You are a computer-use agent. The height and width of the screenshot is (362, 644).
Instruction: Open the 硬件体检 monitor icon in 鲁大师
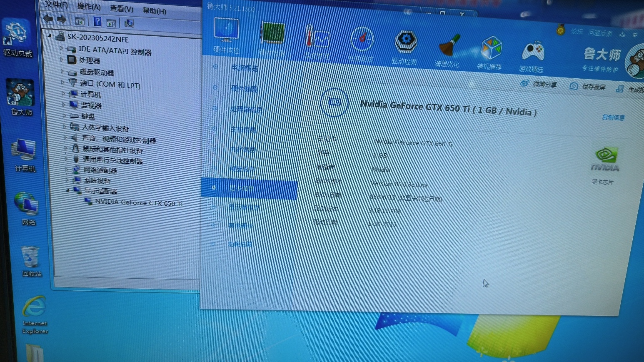tap(226, 30)
